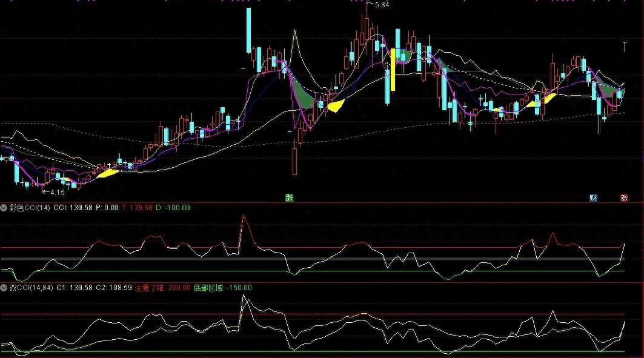Click the D: -100.00 green readout
This screenshot has height=358, width=644.
[x=173, y=208]
